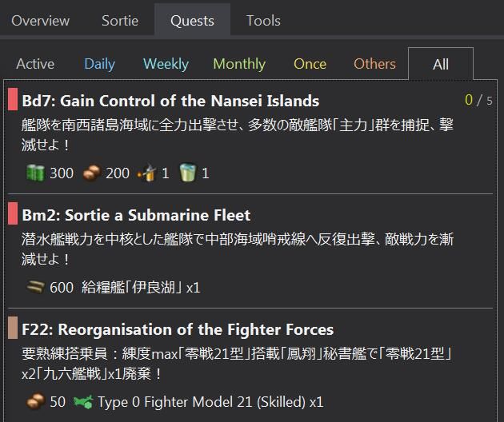Select the Once quest filter
Screen dimensions: 504x422
pyautogui.click(x=310, y=64)
